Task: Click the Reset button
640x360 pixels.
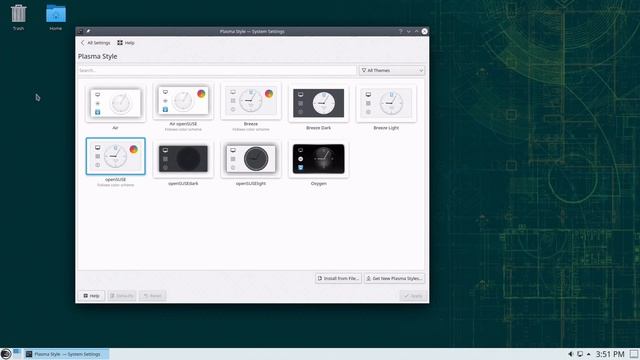Action: [152, 296]
